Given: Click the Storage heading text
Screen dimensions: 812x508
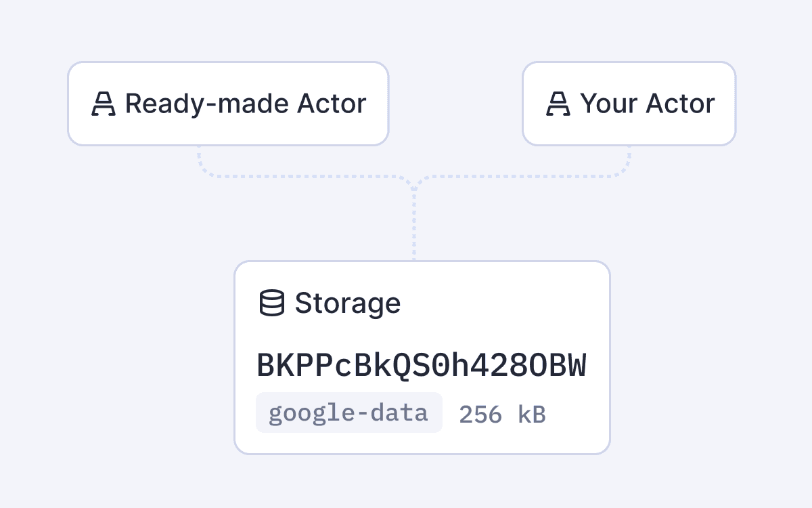Looking at the screenshot, I should coord(347,303).
